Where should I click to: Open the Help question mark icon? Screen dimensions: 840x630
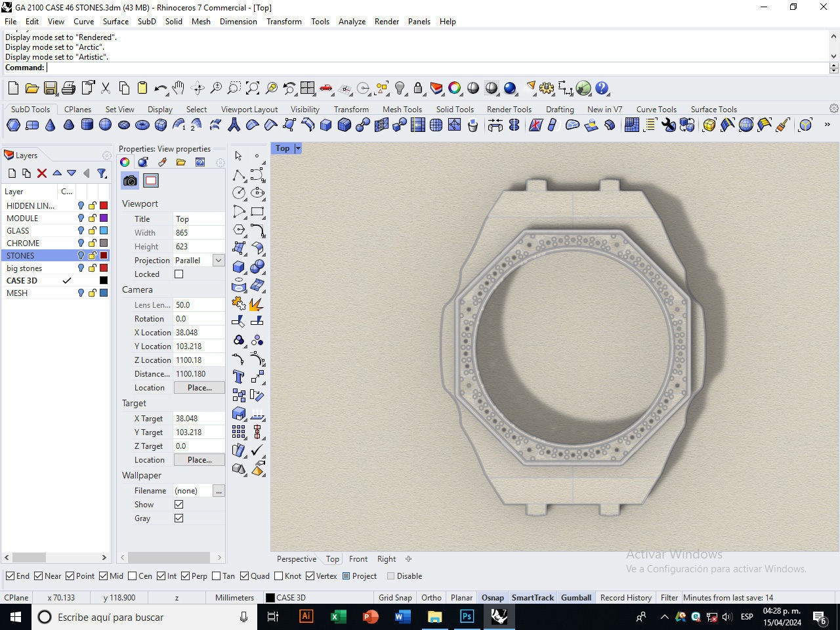click(602, 88)
